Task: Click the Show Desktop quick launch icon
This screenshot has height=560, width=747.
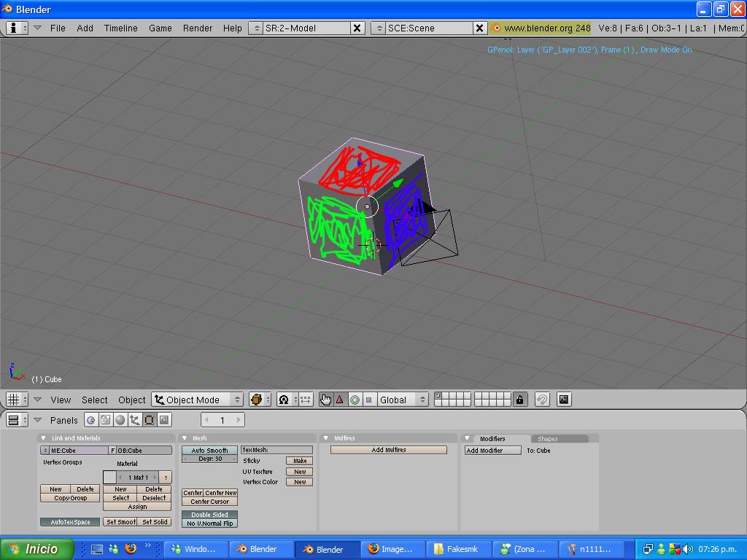Action: click(x=97, y=549)
